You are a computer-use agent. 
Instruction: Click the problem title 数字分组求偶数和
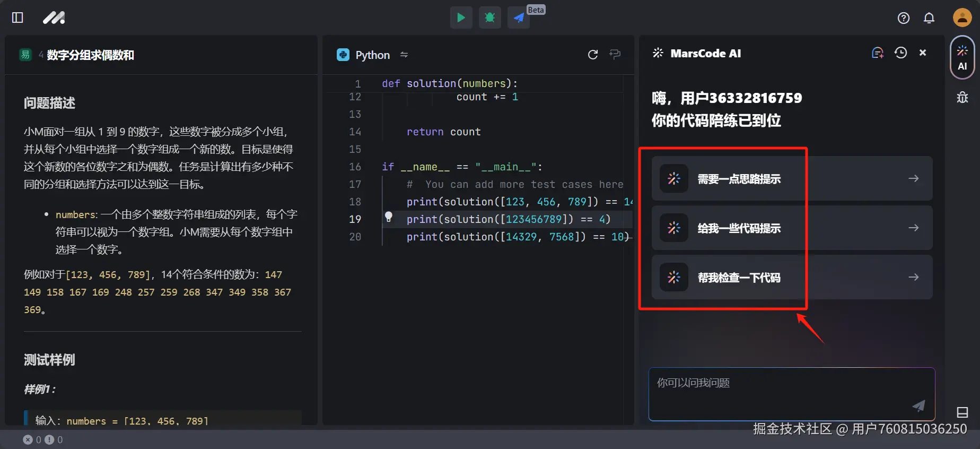91,55
